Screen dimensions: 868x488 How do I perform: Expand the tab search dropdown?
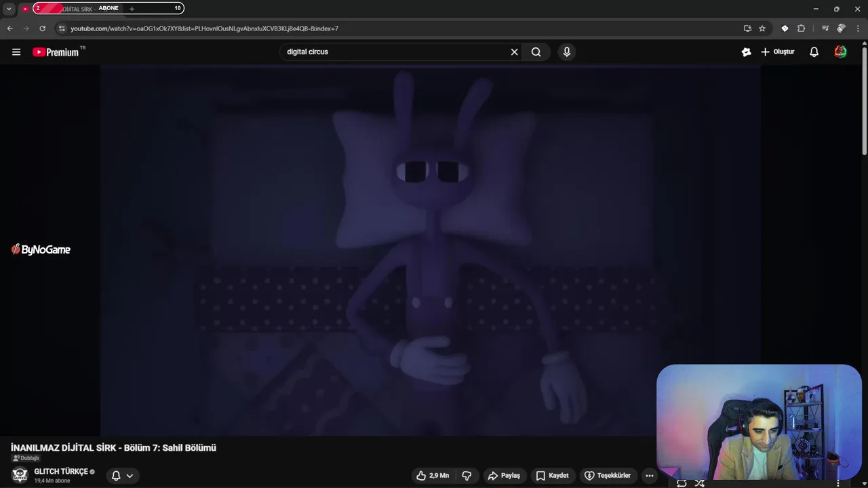coord(9,9)
